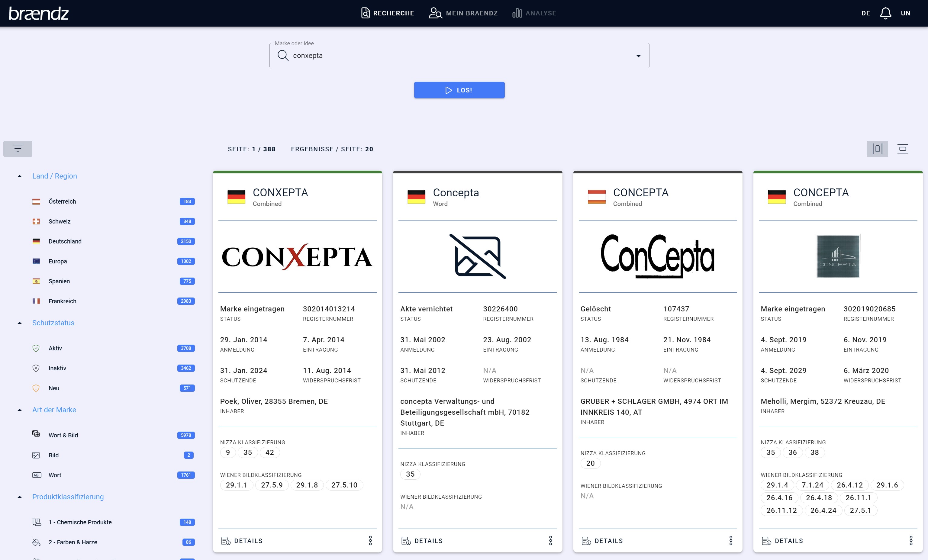Click the Ergebnisse / Seite: 20 label
This screenshot has width=928, height=560.
click(332, 149)
